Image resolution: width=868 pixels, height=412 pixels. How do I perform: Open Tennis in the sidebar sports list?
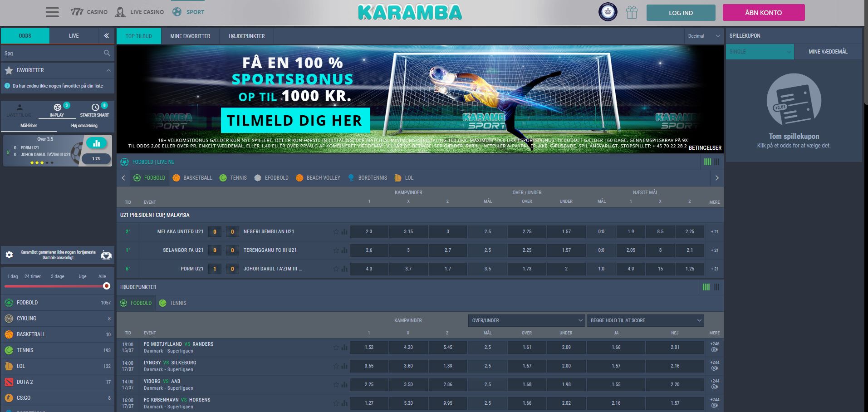[58, 350]
